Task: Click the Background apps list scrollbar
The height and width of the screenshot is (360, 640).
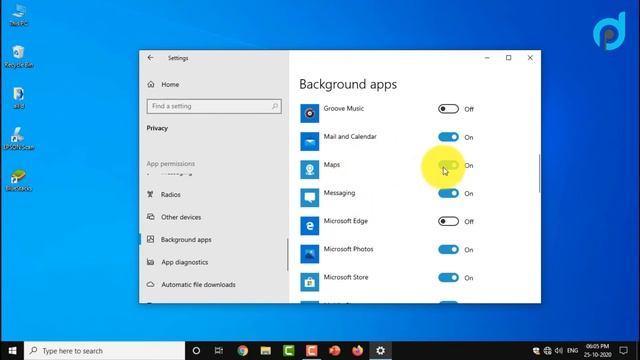Action: coord(539,173)
